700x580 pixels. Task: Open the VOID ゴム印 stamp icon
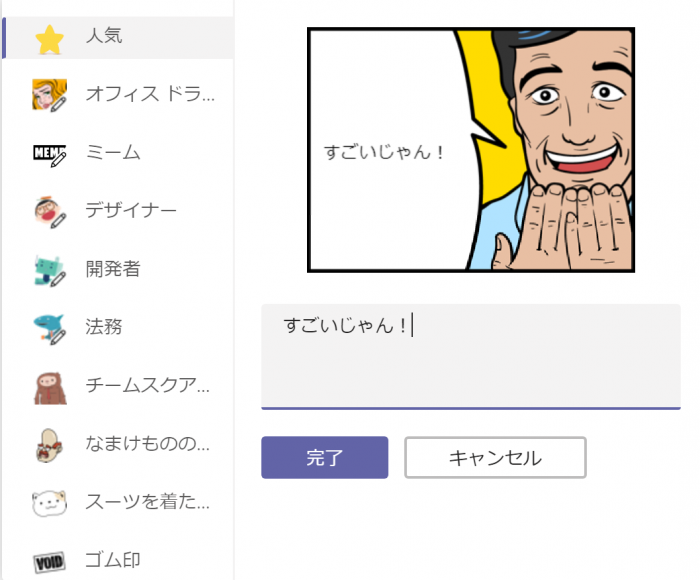(x=50, y=562)
